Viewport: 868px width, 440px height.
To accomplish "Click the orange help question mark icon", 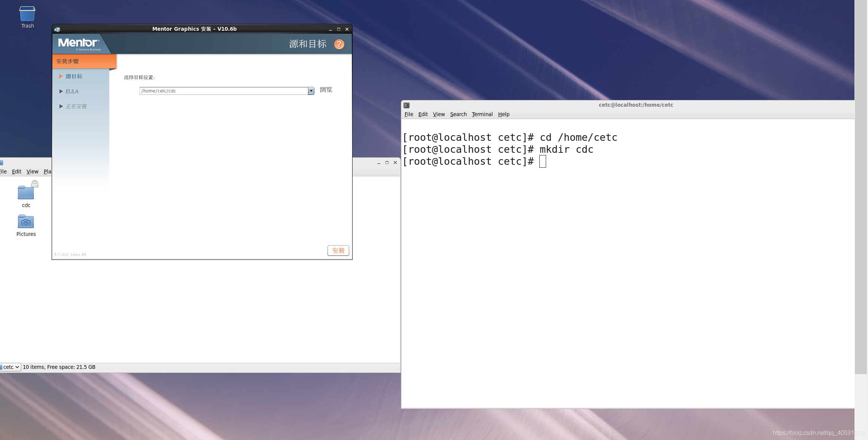I will [x=339, y=44].
